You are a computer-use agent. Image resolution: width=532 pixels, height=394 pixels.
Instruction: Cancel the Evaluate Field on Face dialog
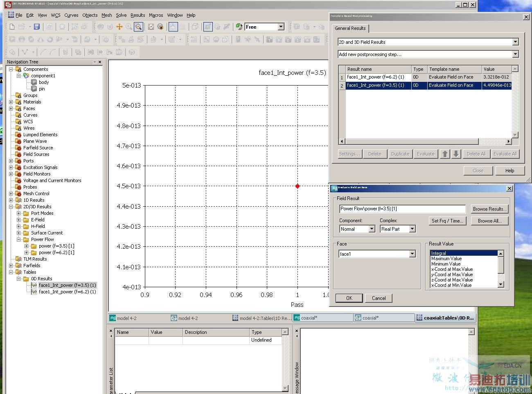pyautogui.click(x=379, y=298)
